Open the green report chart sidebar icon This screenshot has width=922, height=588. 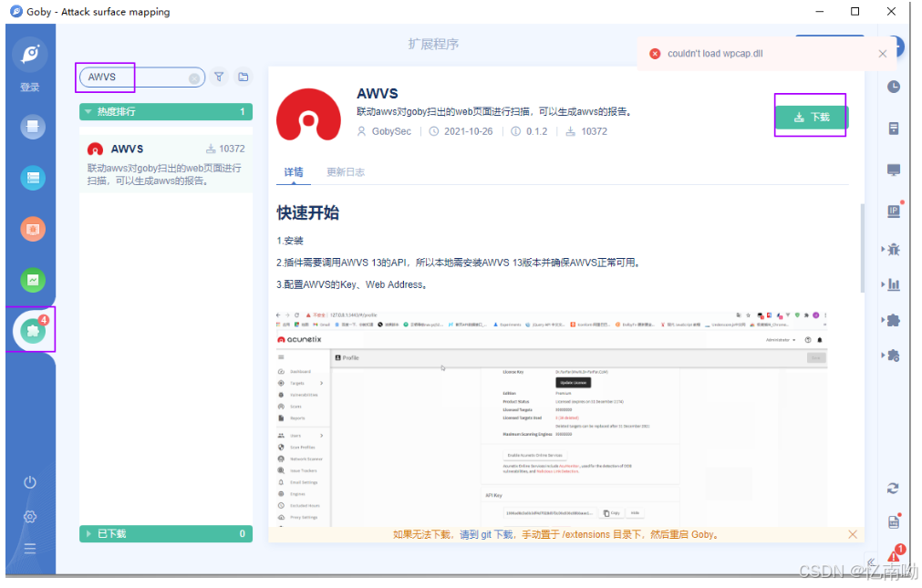33,280
